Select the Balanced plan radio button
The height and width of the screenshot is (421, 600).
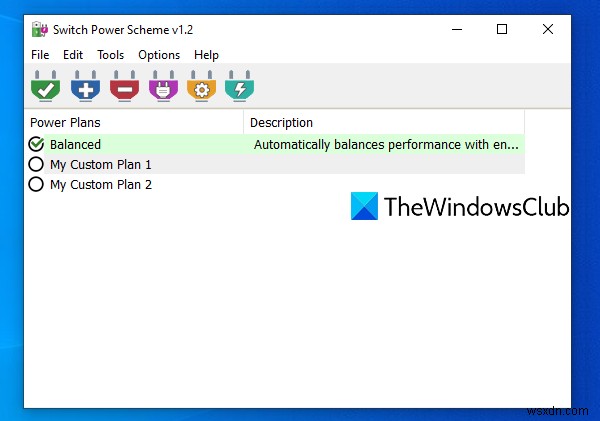36,144
